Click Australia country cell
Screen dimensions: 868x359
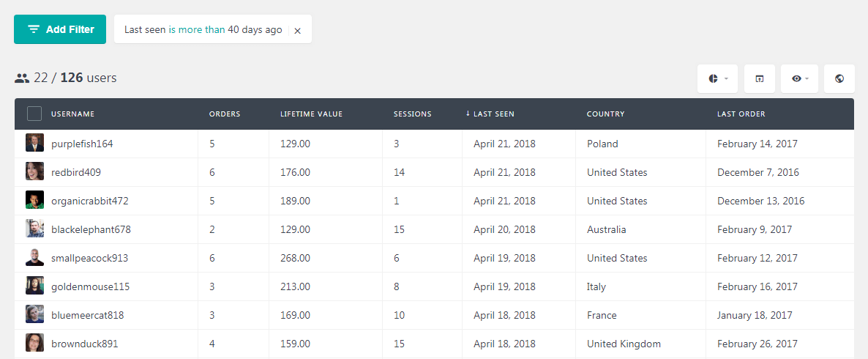pos(607,229)
